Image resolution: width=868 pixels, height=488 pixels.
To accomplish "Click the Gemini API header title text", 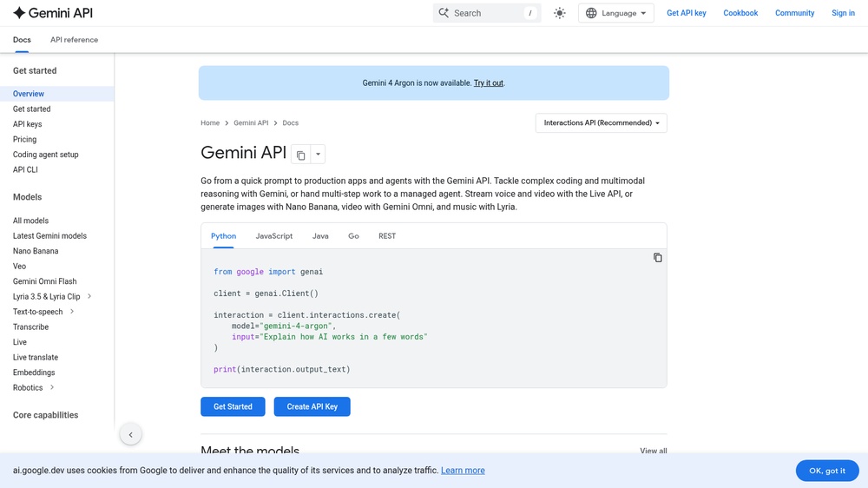I will [x=61, y=13].
